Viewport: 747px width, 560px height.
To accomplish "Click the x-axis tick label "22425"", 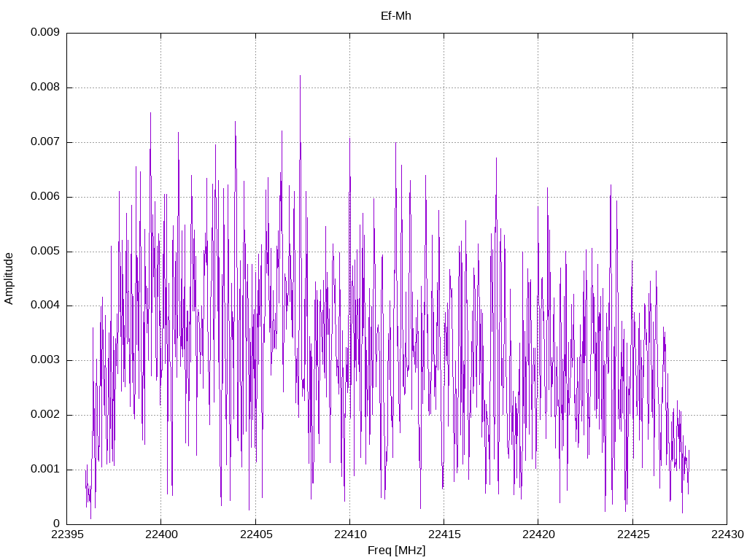I will coord(633,534).
